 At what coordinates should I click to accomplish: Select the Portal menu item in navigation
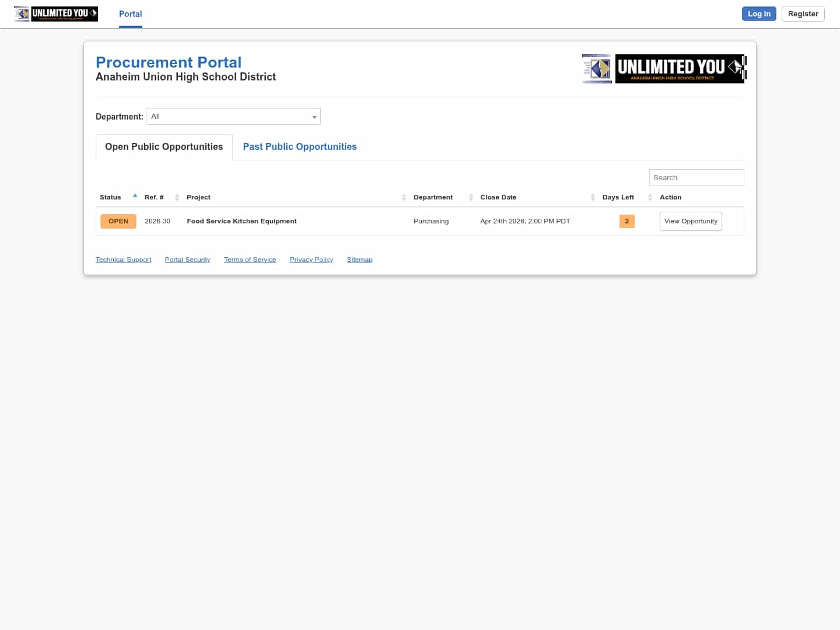click(130, 14)
